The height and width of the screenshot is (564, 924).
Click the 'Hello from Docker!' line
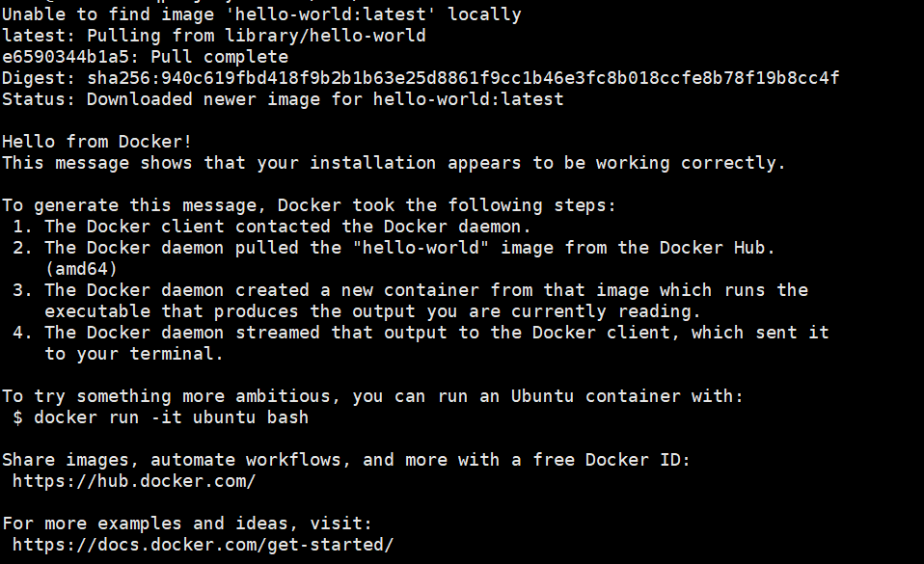[97, 142]
